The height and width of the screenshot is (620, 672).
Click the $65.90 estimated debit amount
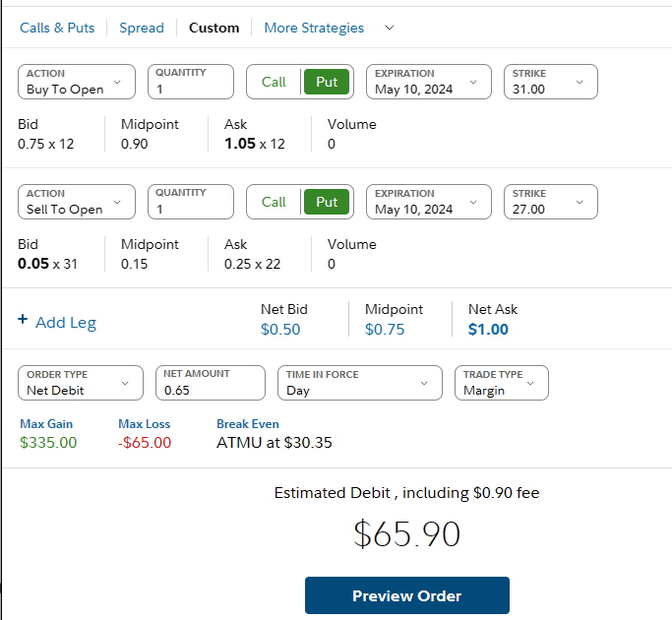click(406, 534)
